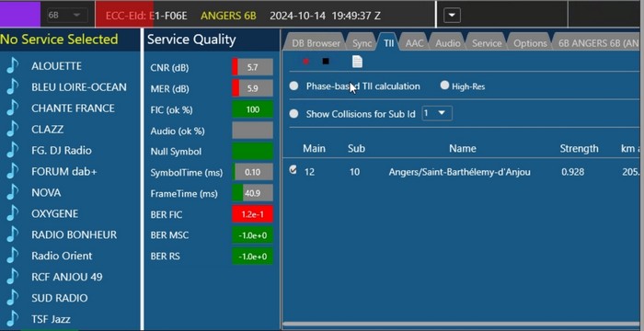Click the music note icon beside CLAZZ
Screen dimensions: 644x331
coord(12,129)
